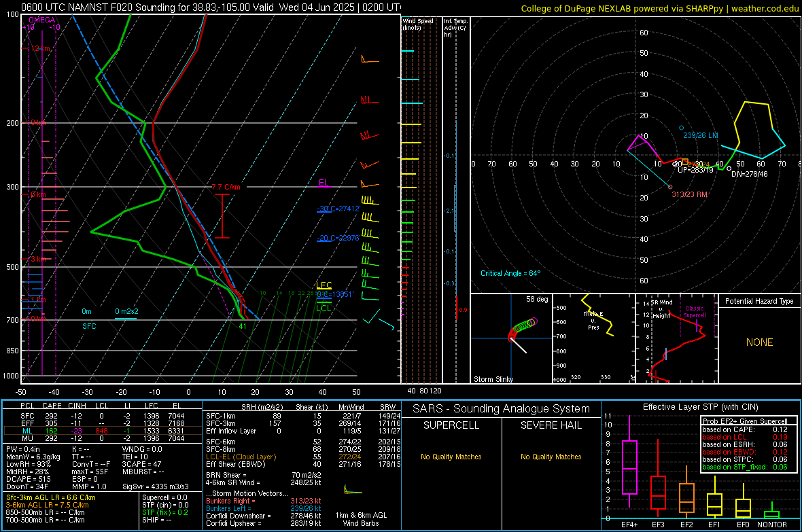The height and width of the screenshot is (532, 802).
Task: Click the blue left-mover circle on hodograph
Action: point(681,128)
